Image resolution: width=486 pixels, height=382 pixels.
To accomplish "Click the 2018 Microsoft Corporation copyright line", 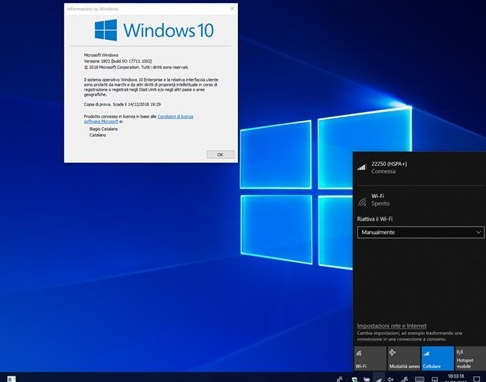I will 136,67.
